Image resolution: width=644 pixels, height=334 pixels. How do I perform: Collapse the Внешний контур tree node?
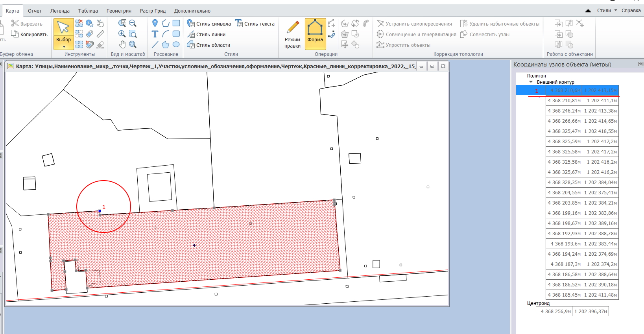pos(531,82)
